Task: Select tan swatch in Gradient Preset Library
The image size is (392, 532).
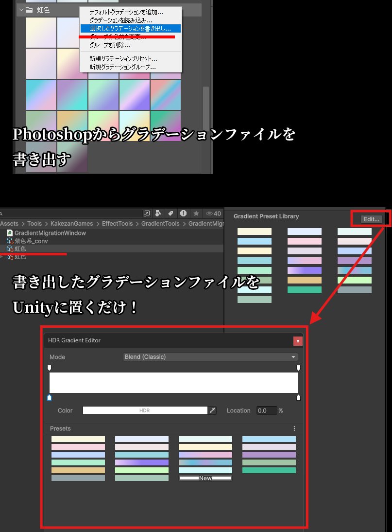Action: point(305,280)
